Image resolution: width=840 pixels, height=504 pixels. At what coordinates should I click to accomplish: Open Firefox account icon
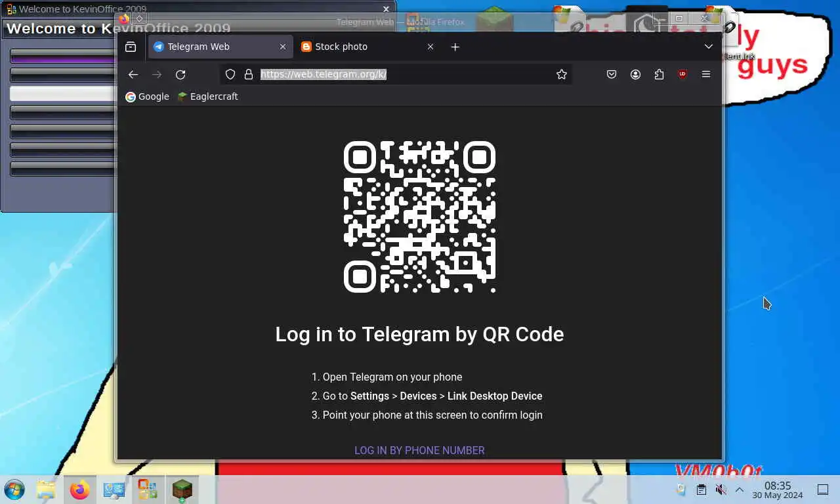pyautogui.click(x=635, y=74)
